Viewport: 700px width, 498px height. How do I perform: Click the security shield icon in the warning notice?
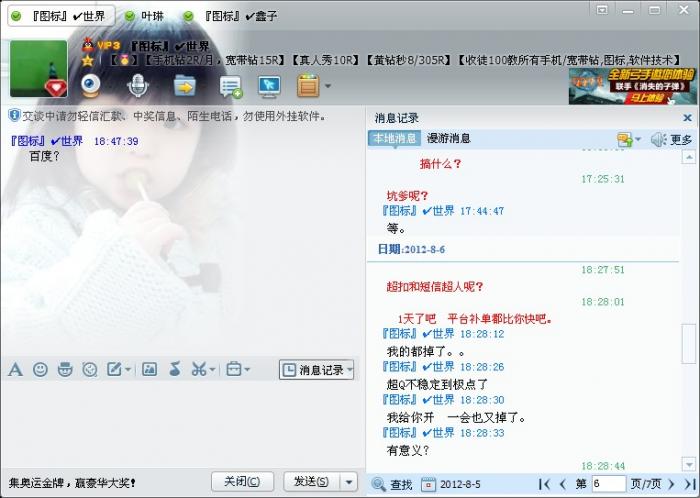14,116
